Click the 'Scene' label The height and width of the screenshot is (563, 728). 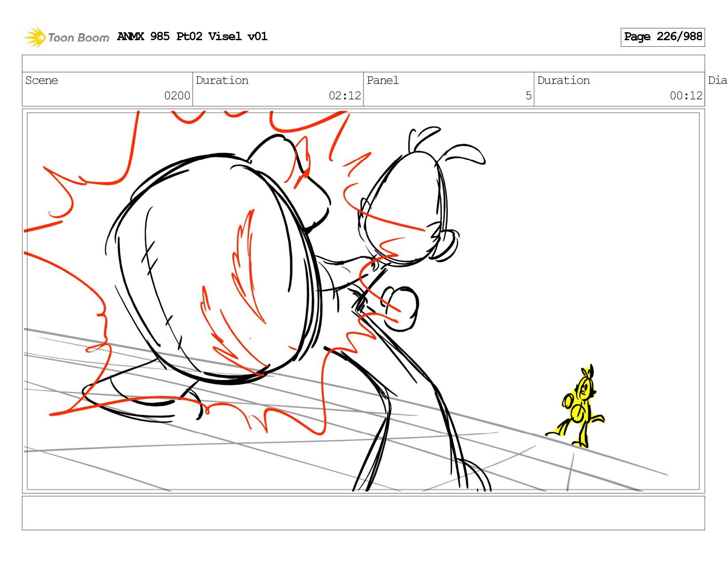point(41,80)
